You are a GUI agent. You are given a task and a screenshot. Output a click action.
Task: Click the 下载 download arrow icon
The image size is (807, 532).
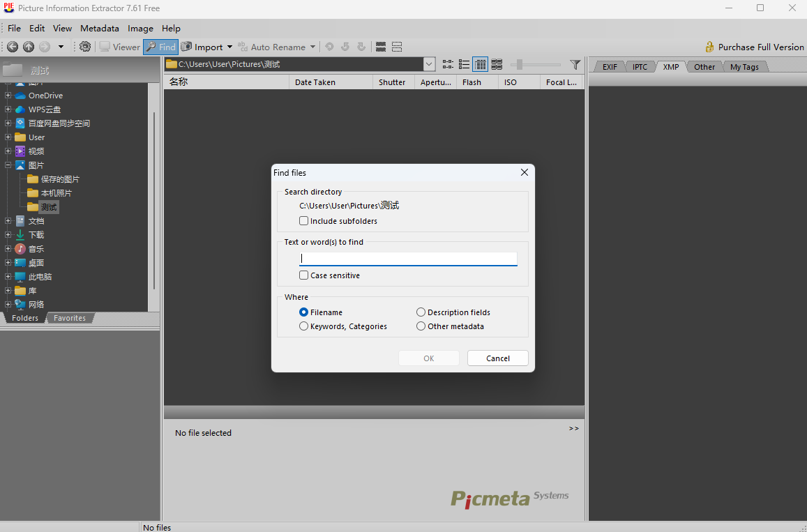tap(20, 235)
